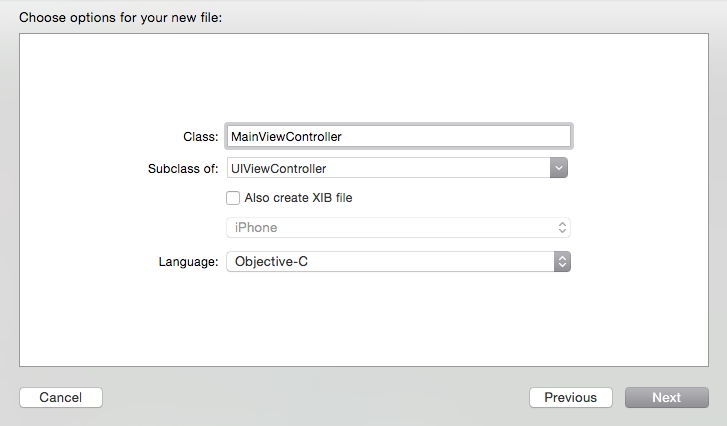Image resolution: width=727 pixels, height=426 pixels.
Task: Click the "Language:" label
Action: (188, 261)
